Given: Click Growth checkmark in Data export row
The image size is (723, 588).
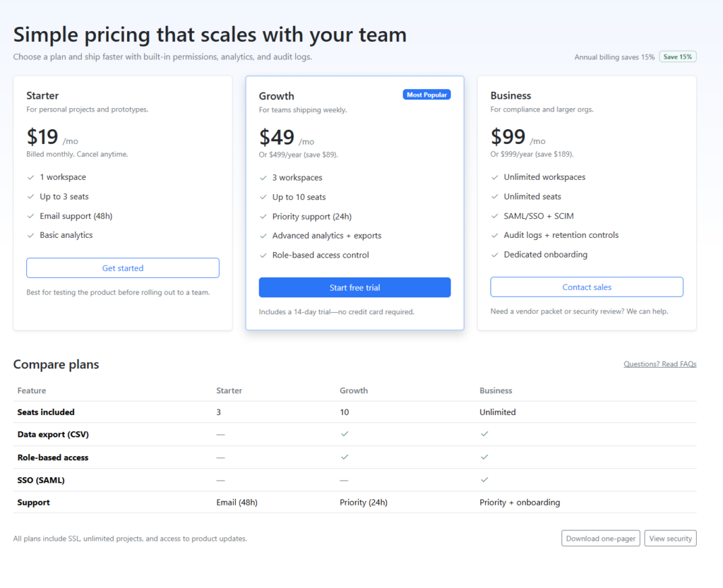Looking at the screenshot, I should coord(345,434).
